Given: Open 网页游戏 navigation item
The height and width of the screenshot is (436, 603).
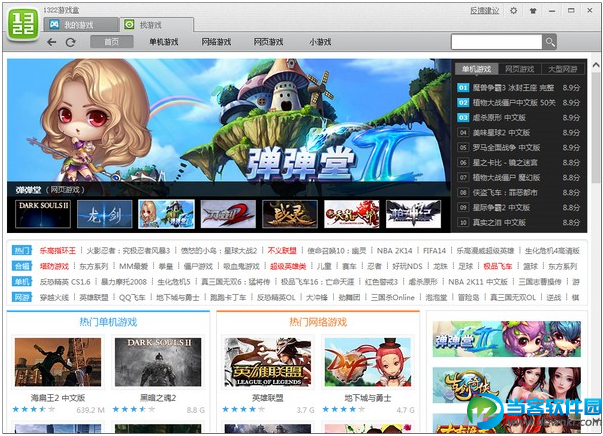Looking at the screenshot, I should pos(268,42).
